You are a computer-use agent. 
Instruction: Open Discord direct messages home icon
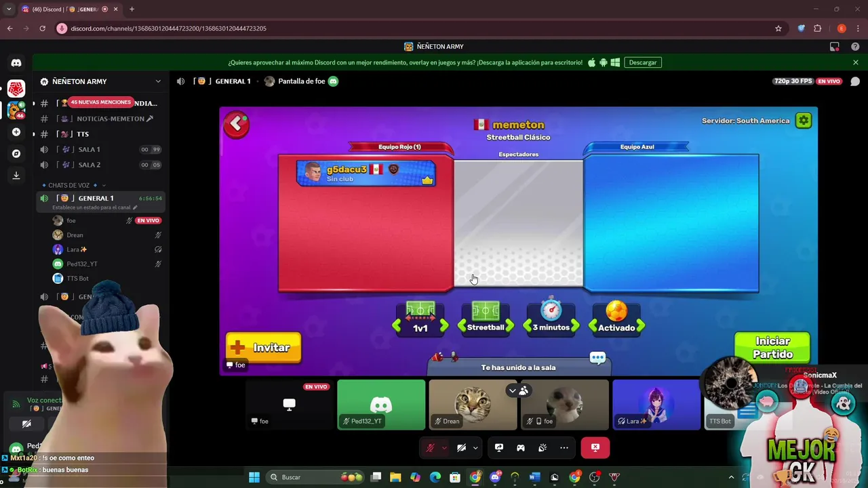pyautogui.click(x=16, y=63)
